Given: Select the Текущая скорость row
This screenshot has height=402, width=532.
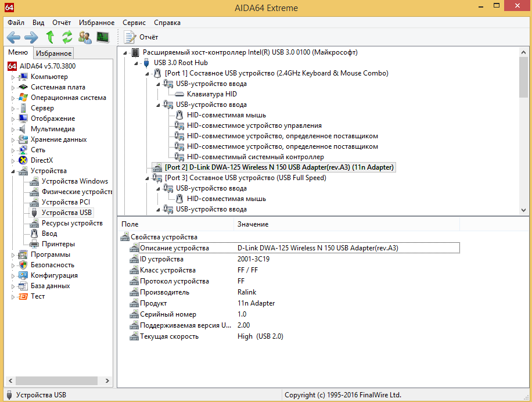Looking at the screenshot, I should pos(294,336).
